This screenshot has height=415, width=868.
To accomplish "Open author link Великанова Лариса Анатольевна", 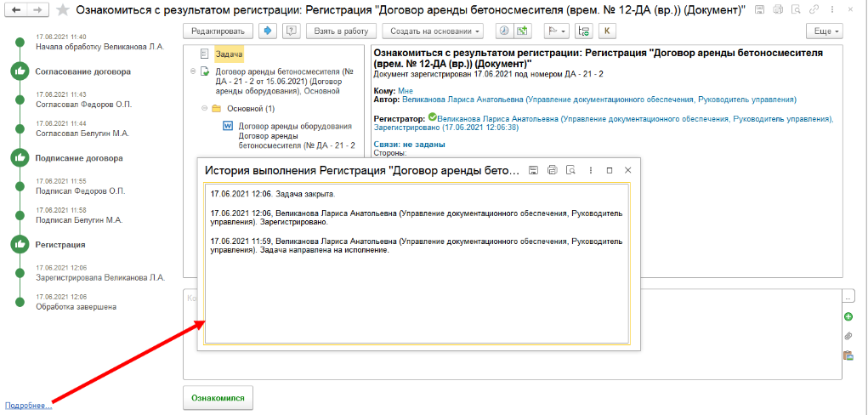I will pyautogui.click(x=599, y=99).
